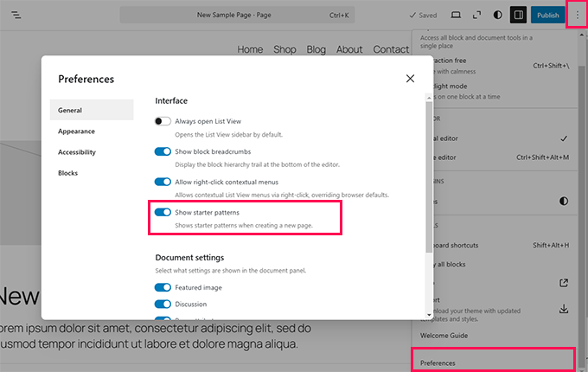Turn off Show starter patterns
This screenshot has height=372, width=588.
click(x=163, y=212)
